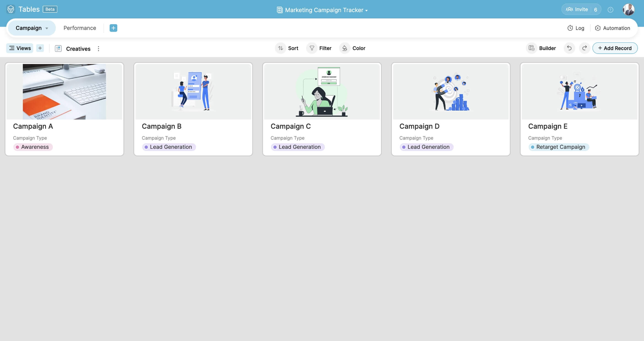This screenshot has height=341, width=644.
Task: Click the Add Record button
Action: [615, 48]
